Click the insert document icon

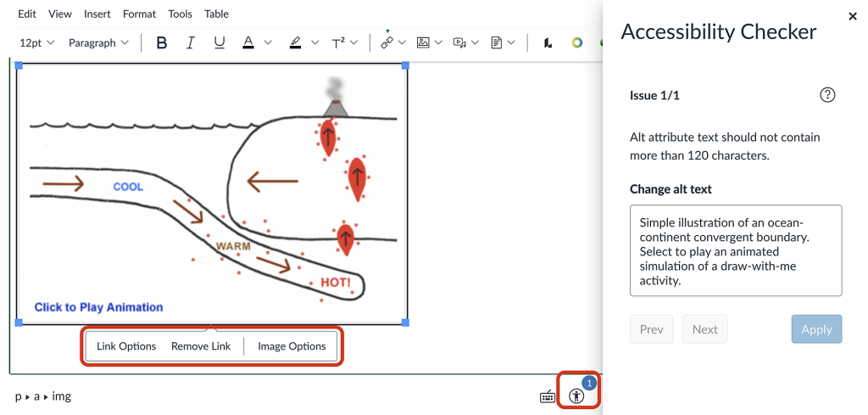click(x=497, y=42)
